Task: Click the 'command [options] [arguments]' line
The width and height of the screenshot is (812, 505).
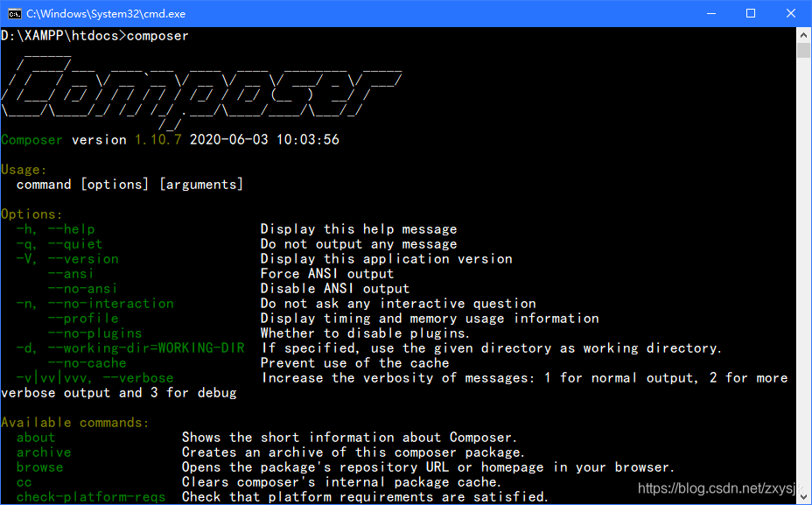Action: coord(129,185)
